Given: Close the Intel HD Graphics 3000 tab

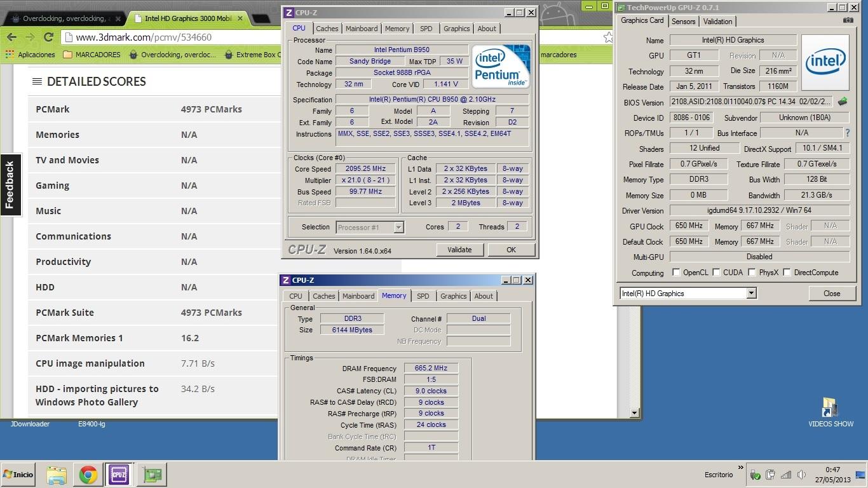Looking at the screenshot, I should pos(240,18).
